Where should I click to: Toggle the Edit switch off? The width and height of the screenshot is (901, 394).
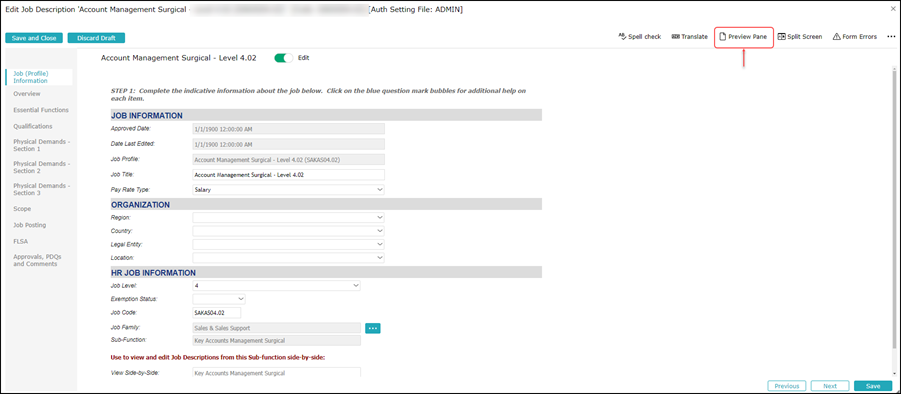[284, 58]
